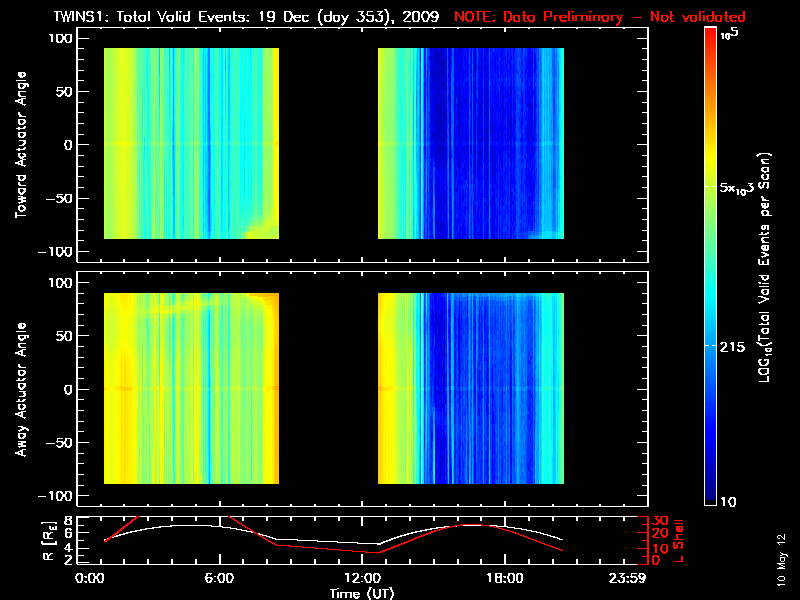Click the "Time (UT)" axis label
Image resolution: width=800 pixels, height=600 pixels.
click(367, 593)
